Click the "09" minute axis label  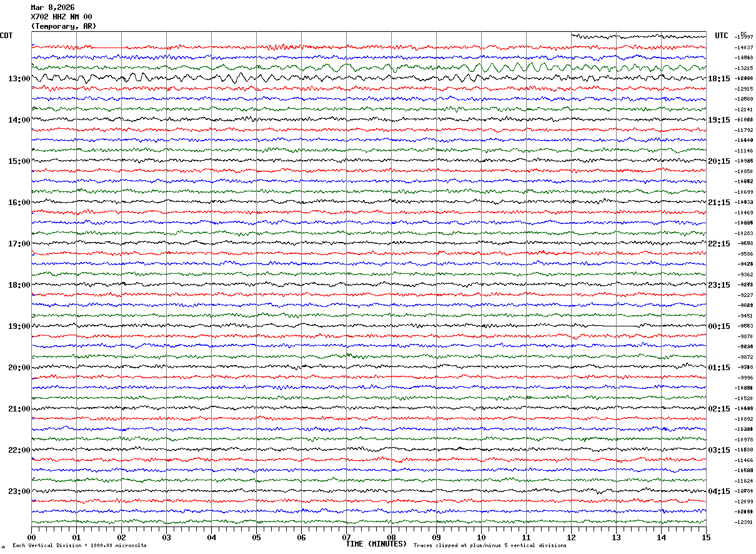click(x=436, y=537)
